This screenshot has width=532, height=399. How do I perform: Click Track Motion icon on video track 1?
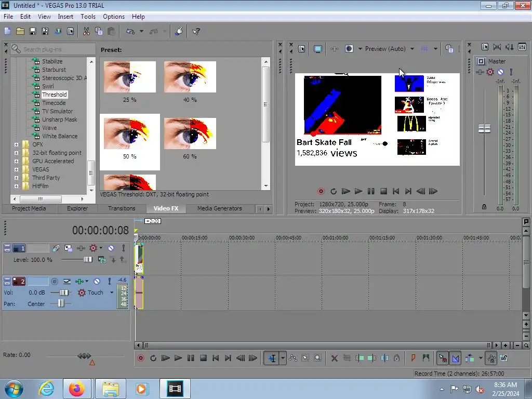click(68, 248)
